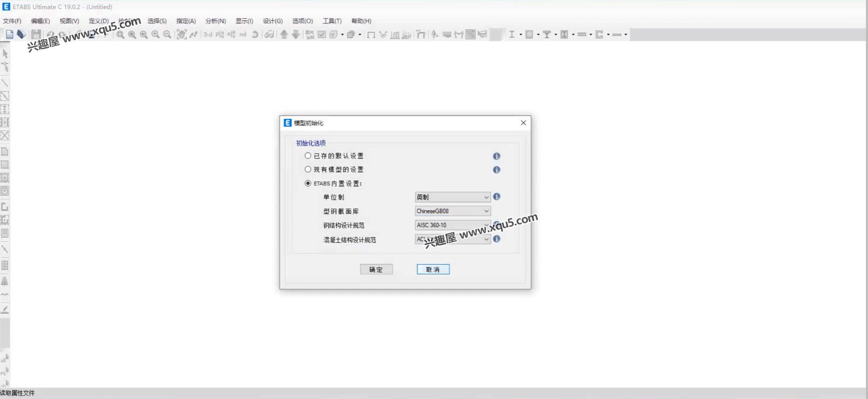Select the 已存的默认设置 radio option
This screenshot has height=399, width=868.
[308, 156]
